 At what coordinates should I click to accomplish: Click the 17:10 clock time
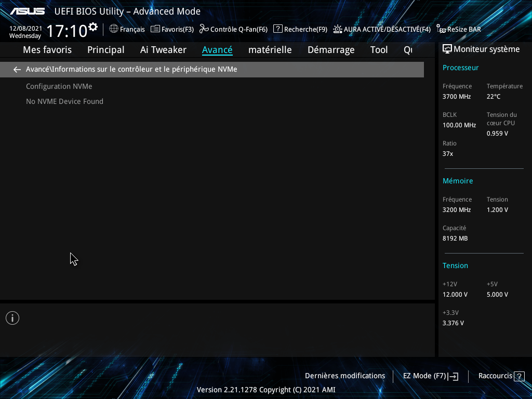[67, 31]
